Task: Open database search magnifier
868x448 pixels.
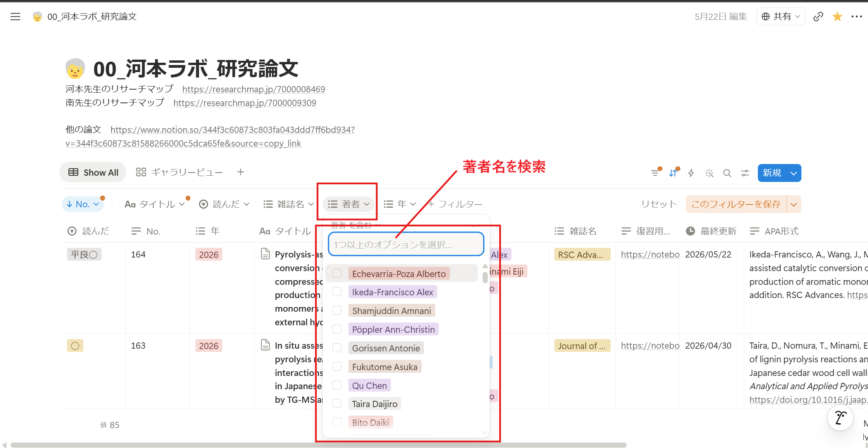Action: pyautogui.click(x=727, y=173)
